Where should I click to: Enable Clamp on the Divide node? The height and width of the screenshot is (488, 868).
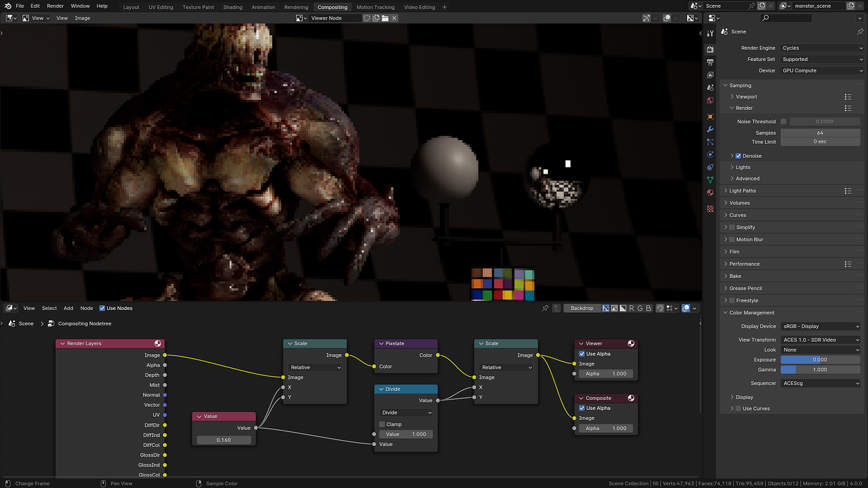382,424
